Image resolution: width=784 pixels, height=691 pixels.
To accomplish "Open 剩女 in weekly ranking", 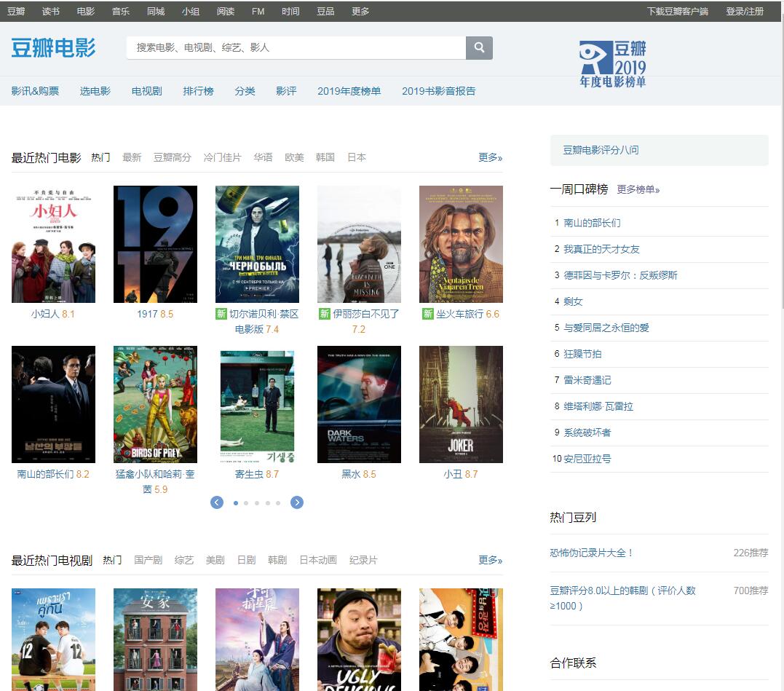I will 573,301.
